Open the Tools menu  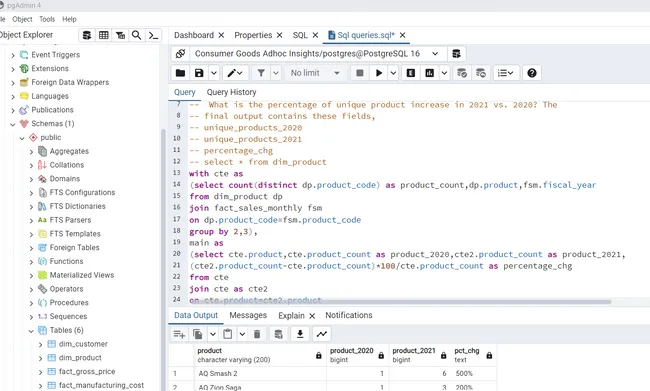point(47,19)
